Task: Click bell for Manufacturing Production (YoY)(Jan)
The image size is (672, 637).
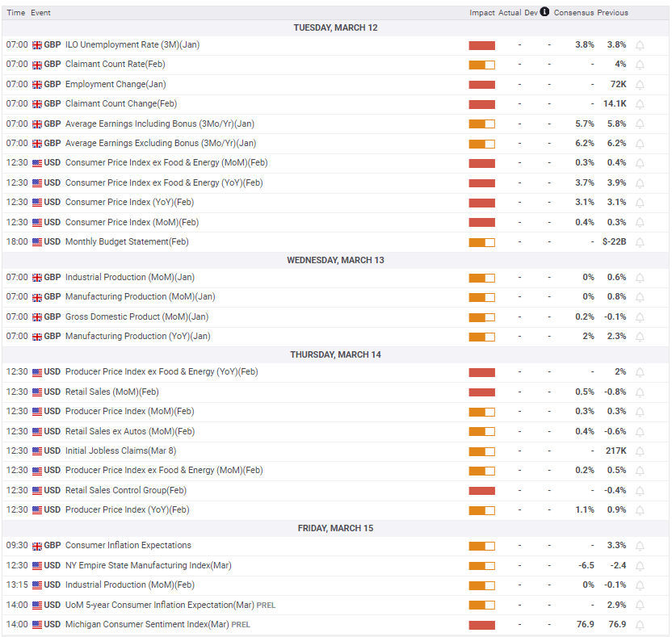Action: click(640, 337)
